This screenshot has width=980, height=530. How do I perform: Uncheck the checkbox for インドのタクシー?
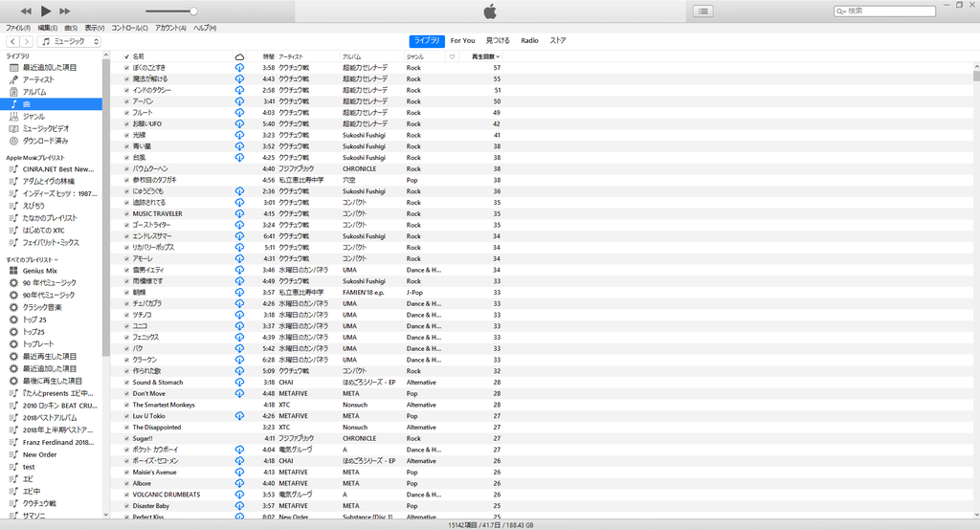127,90
